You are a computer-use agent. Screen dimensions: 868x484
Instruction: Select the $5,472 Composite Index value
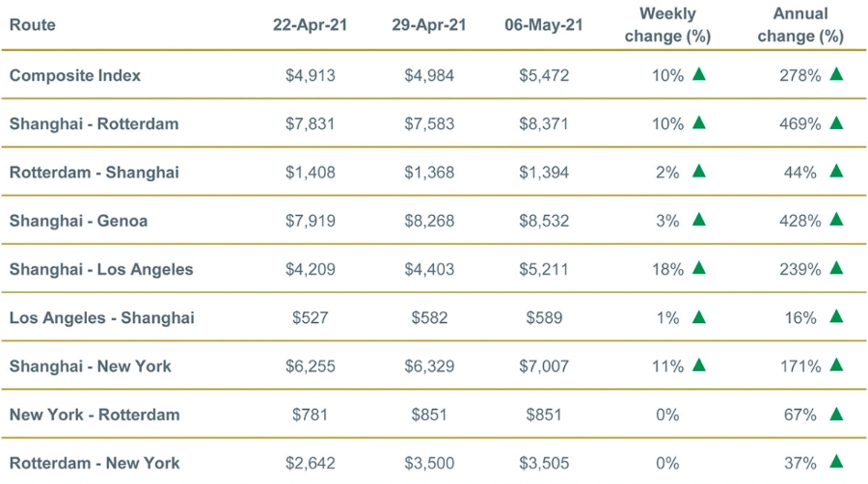pos(543,75)
